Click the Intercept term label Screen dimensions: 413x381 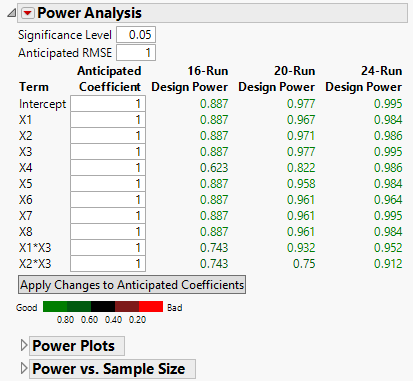click(43, 104)
